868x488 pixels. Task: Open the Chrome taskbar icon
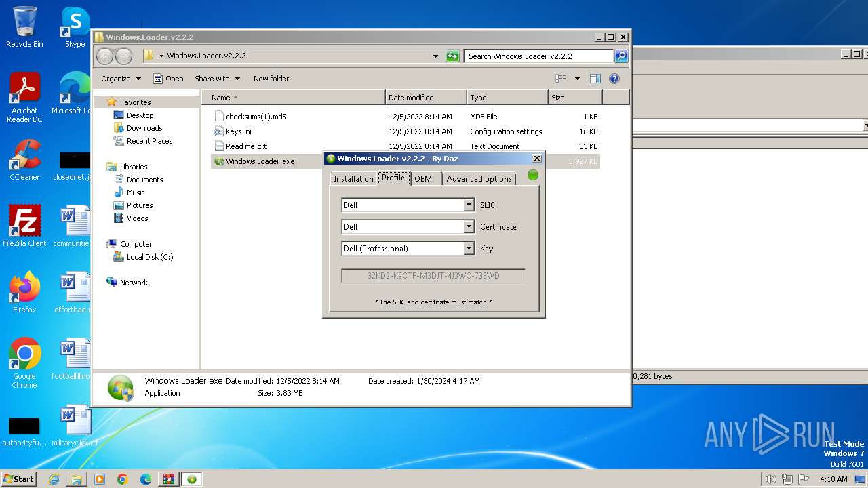pyautogui.click(x=123, y=479)
